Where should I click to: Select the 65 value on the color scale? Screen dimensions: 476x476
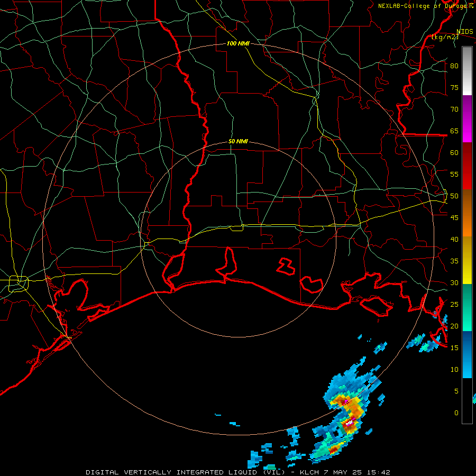[x=454, y=131]
